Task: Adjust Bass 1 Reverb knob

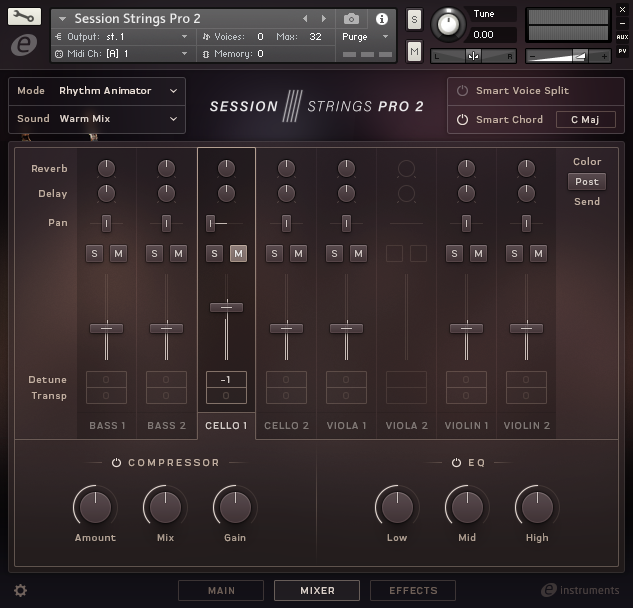Action: (x=106, y=168)
